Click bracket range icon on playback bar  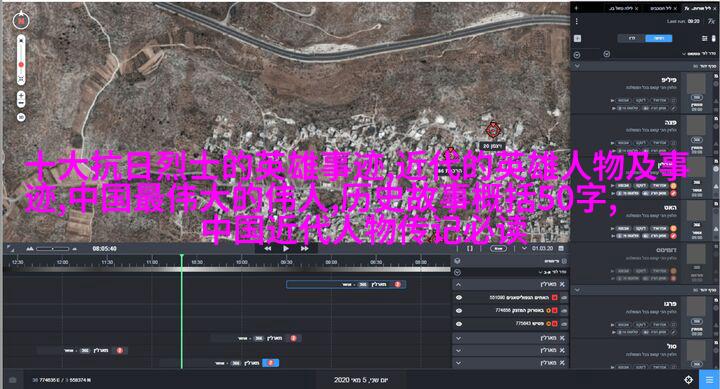click(x=470, y=248)
